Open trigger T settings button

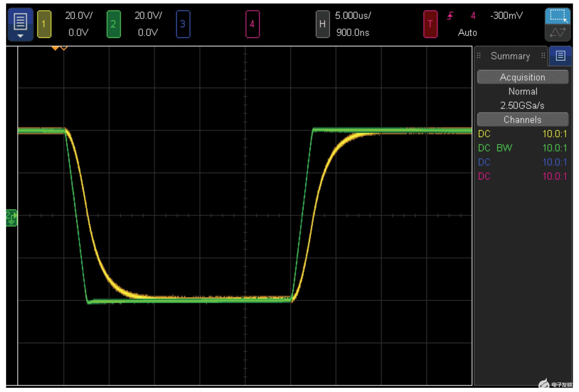[x=430, y=24]
